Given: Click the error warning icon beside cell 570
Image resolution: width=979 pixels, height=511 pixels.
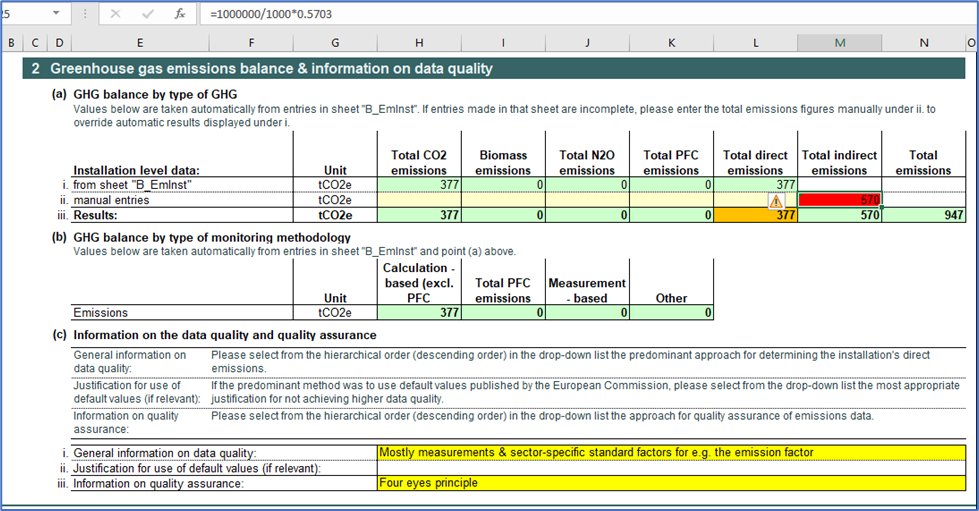Looking at the screenshot, I should (776, 200).
